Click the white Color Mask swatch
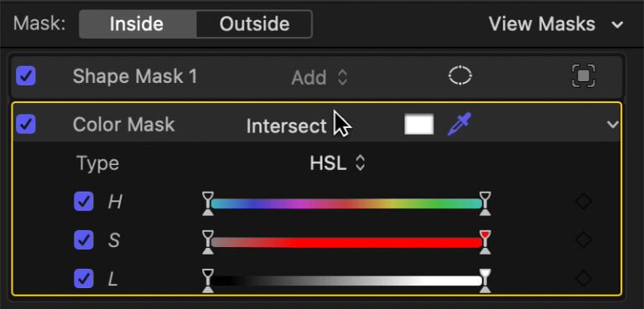This screenshot has width=644, height=309. [419, 124]
